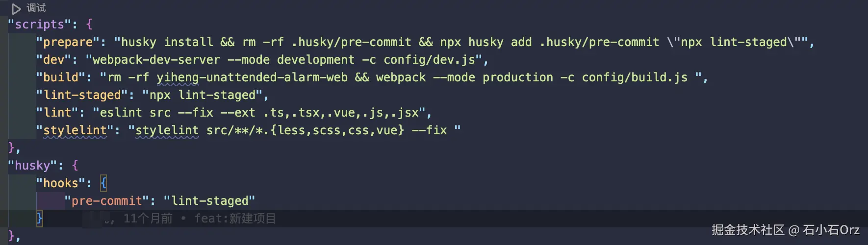Click the "dev" script key
This screenshot has width=868, height=245.
point(53,60)
